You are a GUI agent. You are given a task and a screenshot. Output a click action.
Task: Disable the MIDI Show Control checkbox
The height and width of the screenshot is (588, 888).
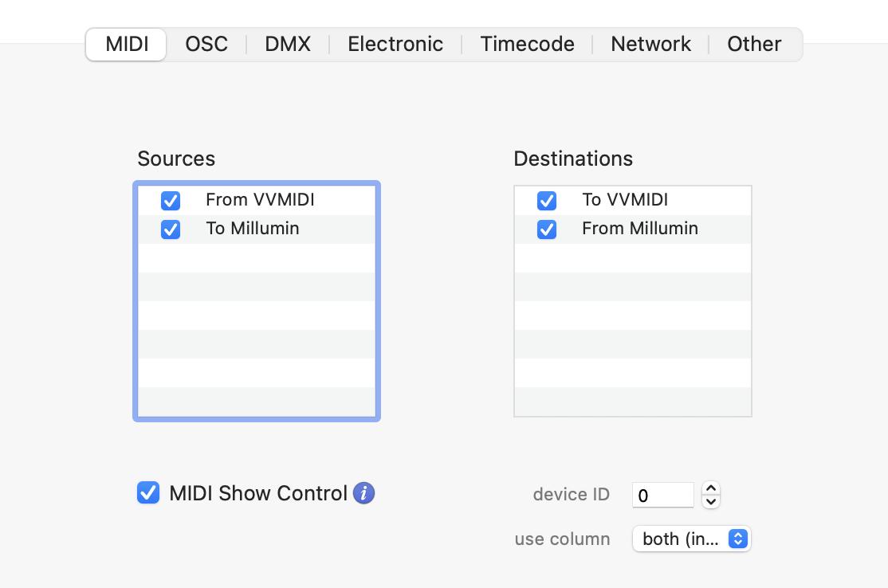coord(148,493)
